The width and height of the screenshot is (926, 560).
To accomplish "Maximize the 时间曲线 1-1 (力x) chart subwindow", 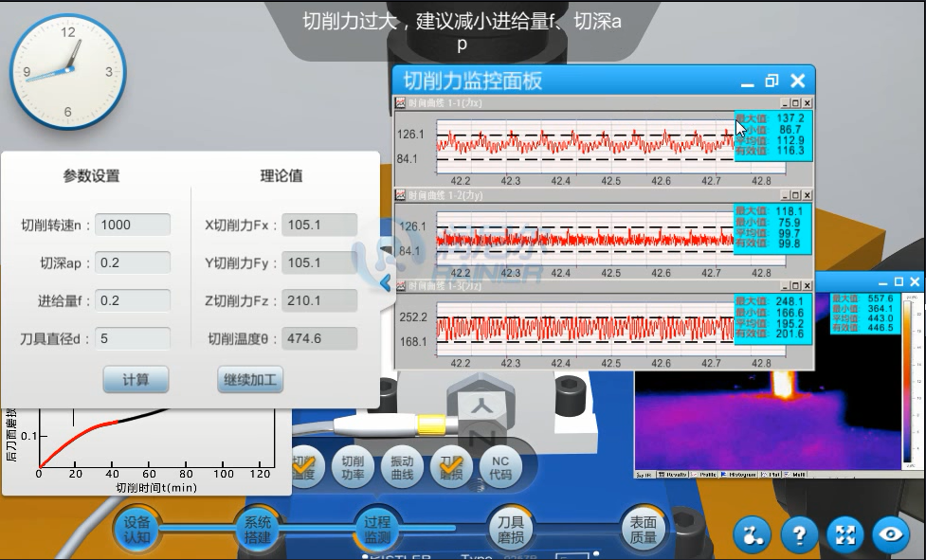I will 795,102.
